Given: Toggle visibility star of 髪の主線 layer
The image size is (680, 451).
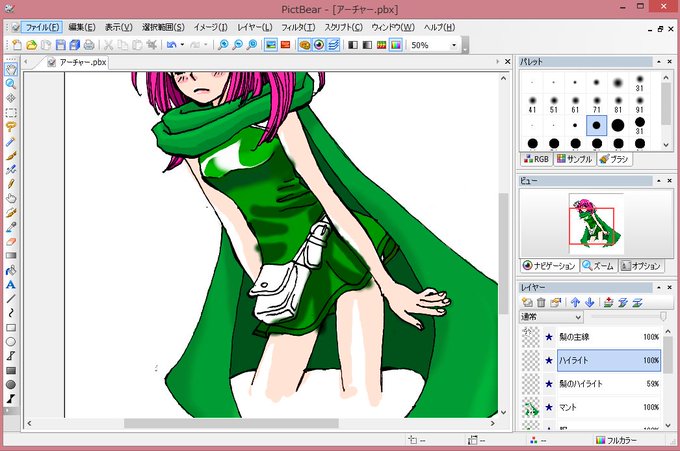Looking at the screenshot, I should point(549,337).
